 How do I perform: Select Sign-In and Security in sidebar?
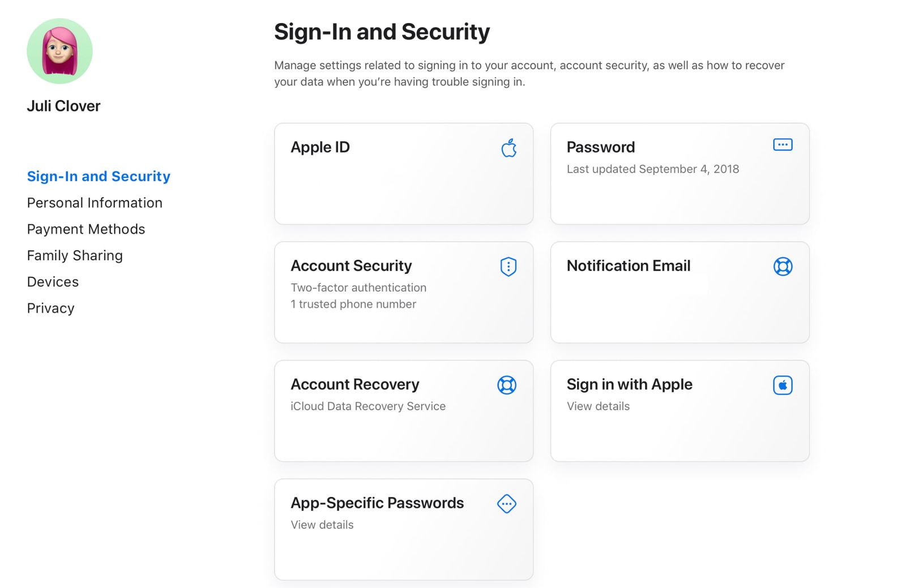99,176
